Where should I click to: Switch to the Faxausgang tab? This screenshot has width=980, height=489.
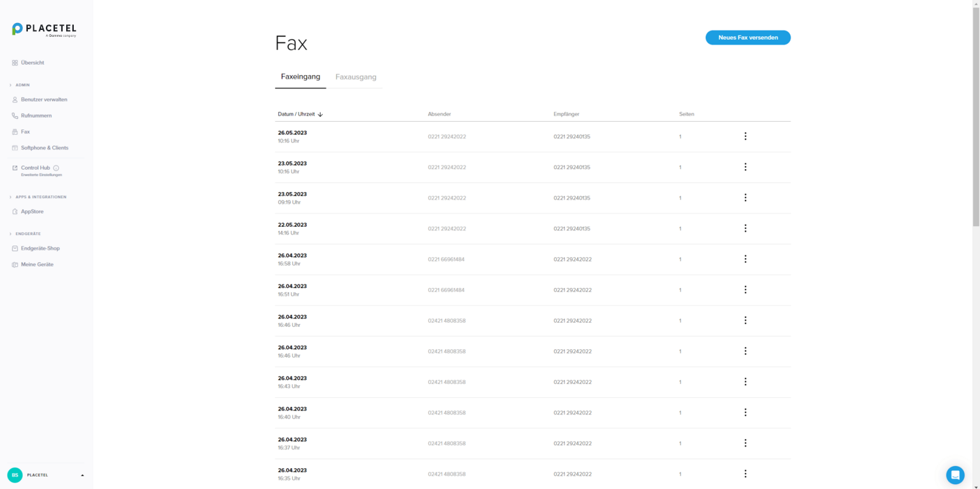point(356,77)
